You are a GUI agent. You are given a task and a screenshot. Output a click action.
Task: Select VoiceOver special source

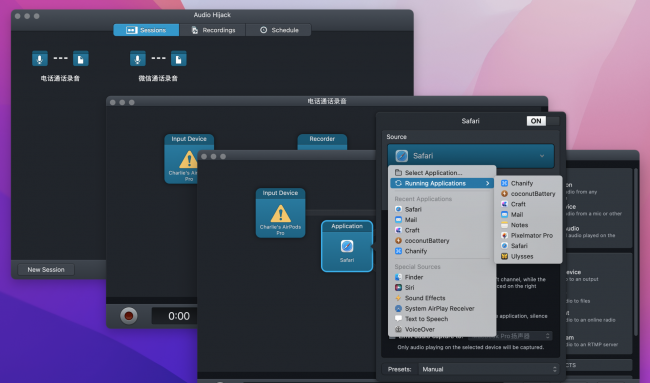tap(442, 330)
